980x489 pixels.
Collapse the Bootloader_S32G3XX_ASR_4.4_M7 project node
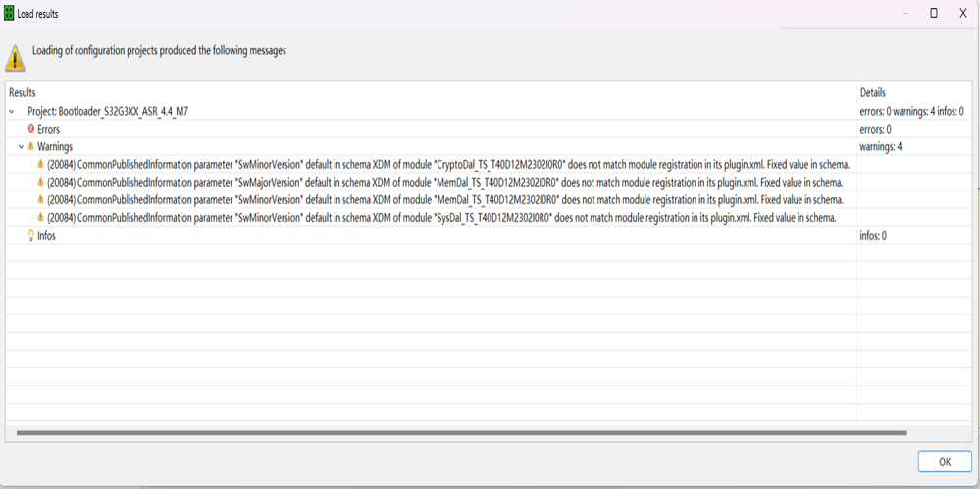12,111
